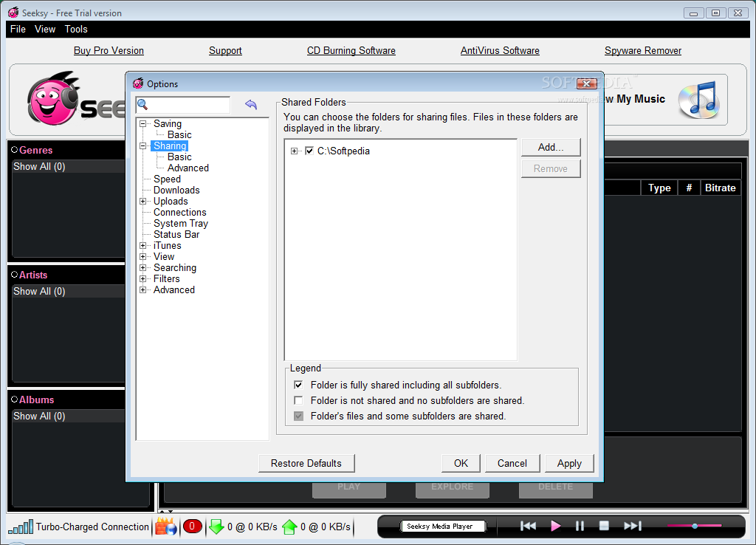Close the Options dialog with red X
This screenshot has height=545, width=756.
coord(586,84)
